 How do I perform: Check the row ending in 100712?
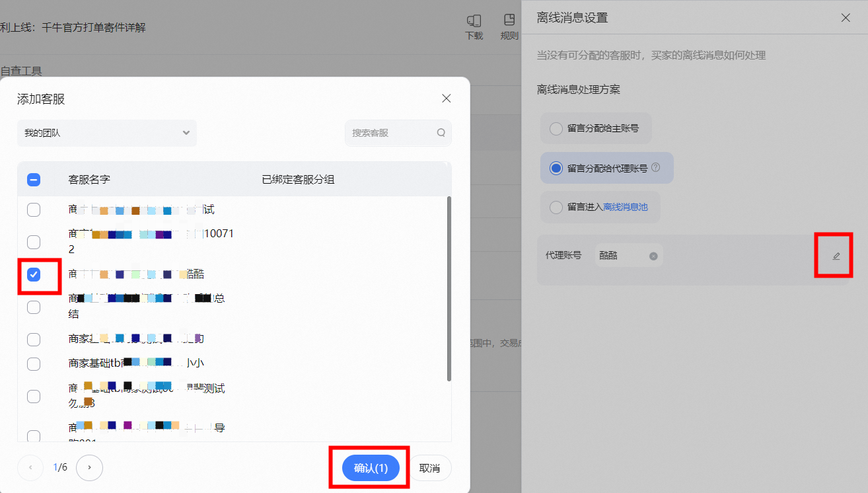[x=34, y=241]
